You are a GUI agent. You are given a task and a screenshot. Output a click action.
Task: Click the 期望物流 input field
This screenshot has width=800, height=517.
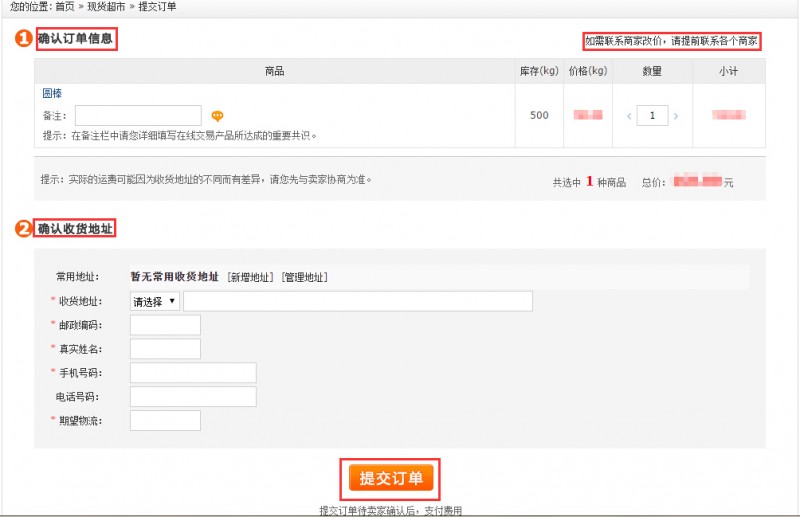coord(165,421)
